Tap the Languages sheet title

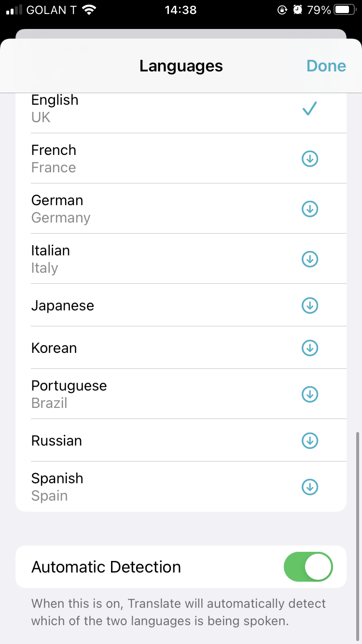181,66
